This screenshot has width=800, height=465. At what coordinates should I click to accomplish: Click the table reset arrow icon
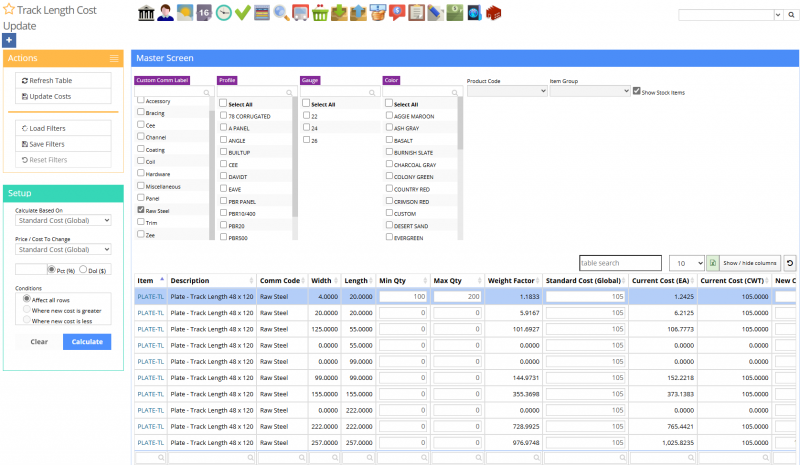(789, 263)
